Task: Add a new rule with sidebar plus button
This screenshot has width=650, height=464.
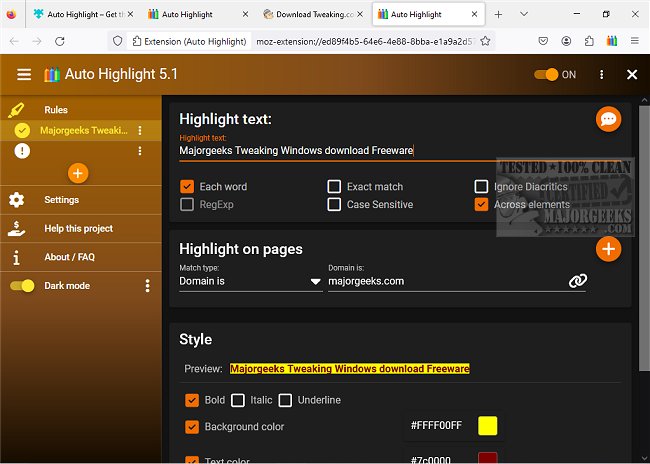Action: click(x=78, y=173)
